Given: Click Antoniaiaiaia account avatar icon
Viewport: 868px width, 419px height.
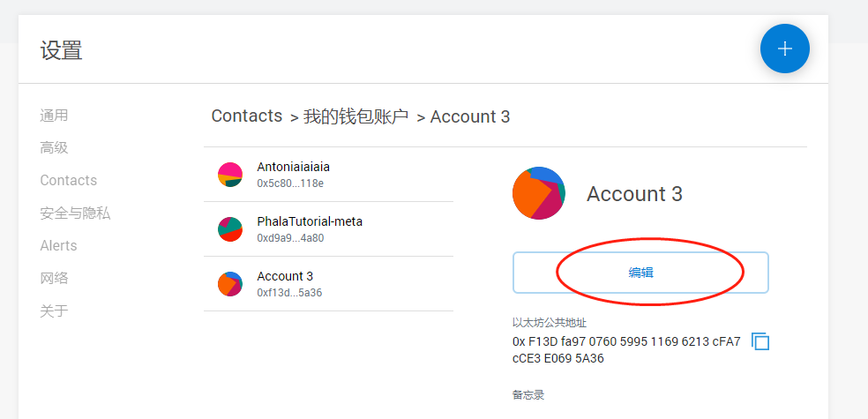Looking at the screenshot, I should [x=230, y=175].
